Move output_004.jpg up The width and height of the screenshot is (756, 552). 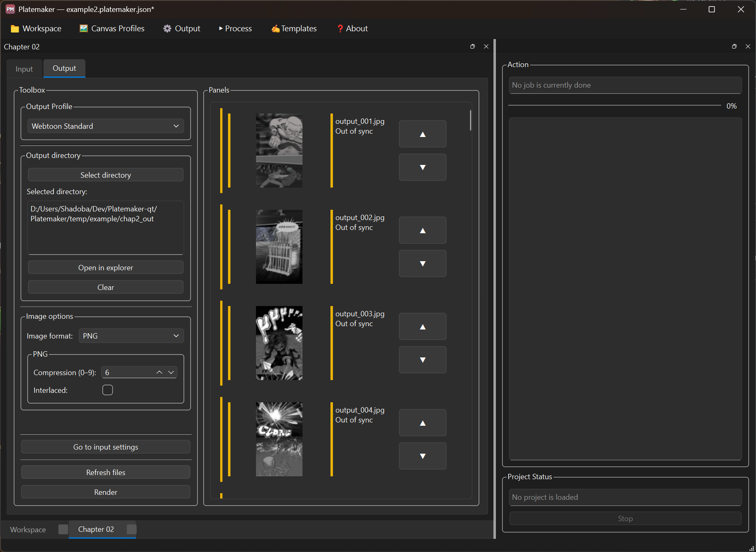pyautogui.click(x=423, y=423)
